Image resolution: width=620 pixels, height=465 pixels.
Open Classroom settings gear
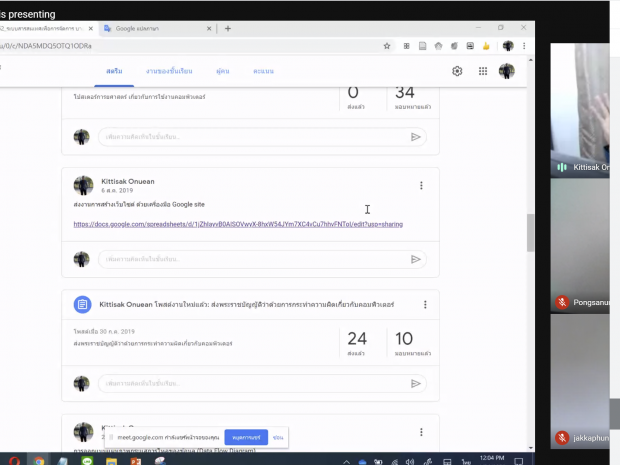coord(457,71)
